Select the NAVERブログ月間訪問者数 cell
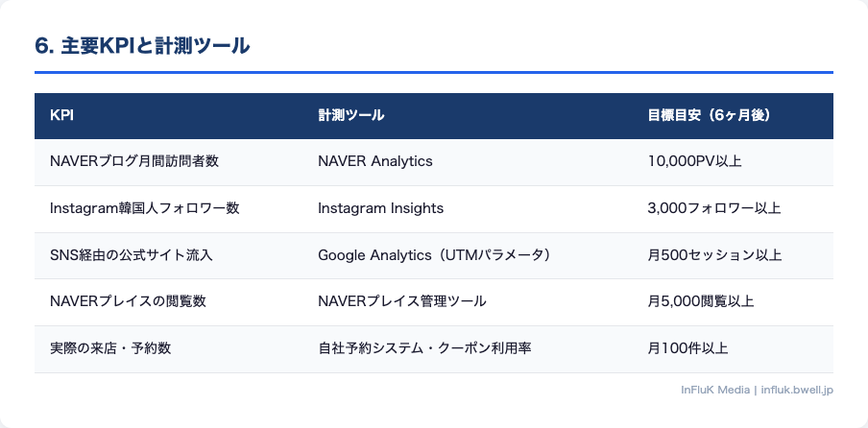 click(x=134, y=161)
